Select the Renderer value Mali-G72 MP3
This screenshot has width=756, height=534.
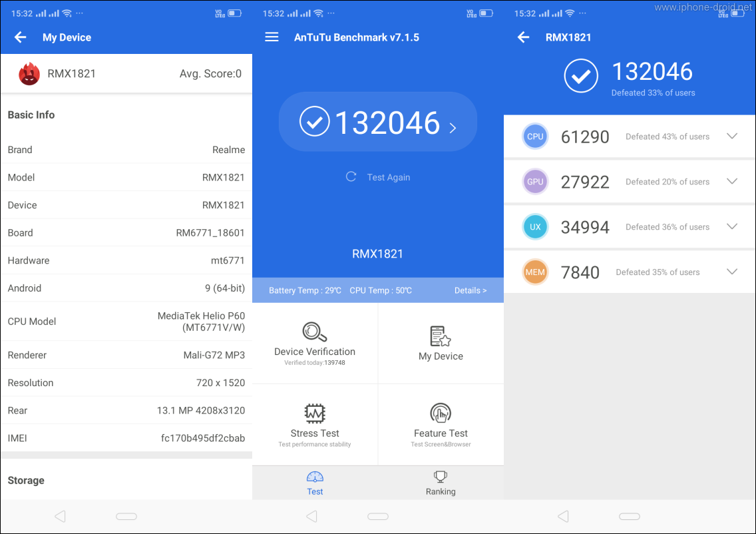click(214, 355)
